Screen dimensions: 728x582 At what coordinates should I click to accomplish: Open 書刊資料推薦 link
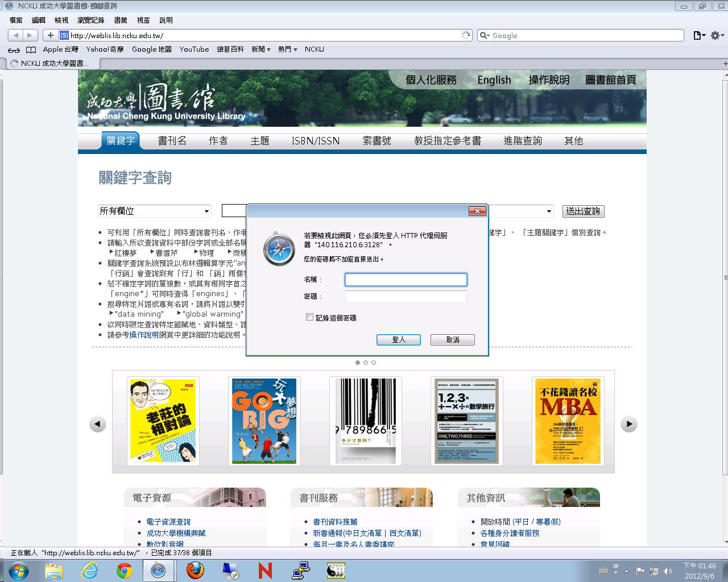pos(336,521)
